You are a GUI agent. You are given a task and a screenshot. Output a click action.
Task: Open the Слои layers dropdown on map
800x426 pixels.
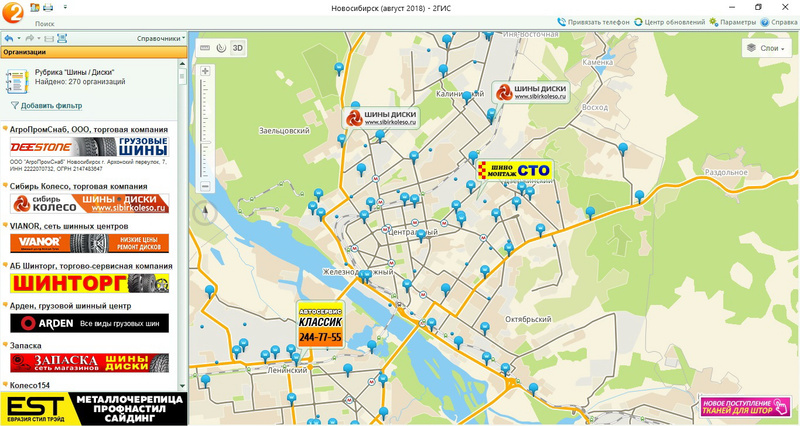tap(769, 48)
